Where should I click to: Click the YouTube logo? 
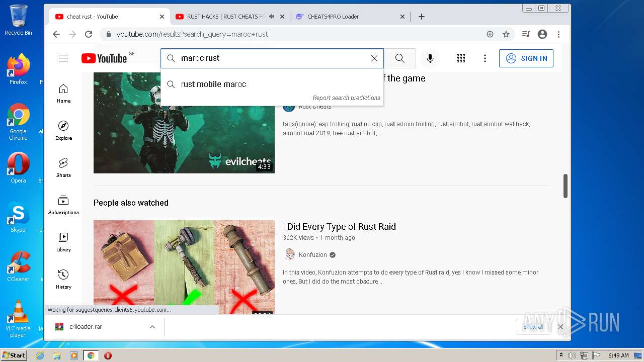point(104,58)
